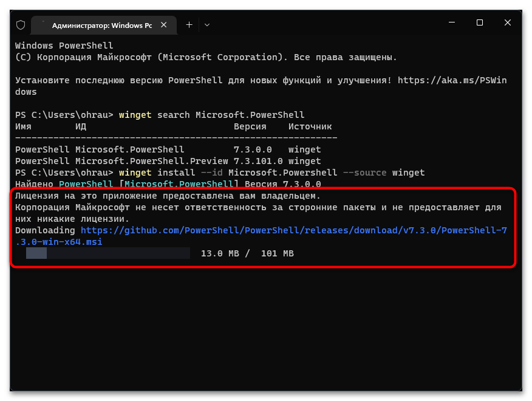The height and width of the screenshot is (401, 532).
Task: Click the Версия column header
Action: tap(250, 126)
